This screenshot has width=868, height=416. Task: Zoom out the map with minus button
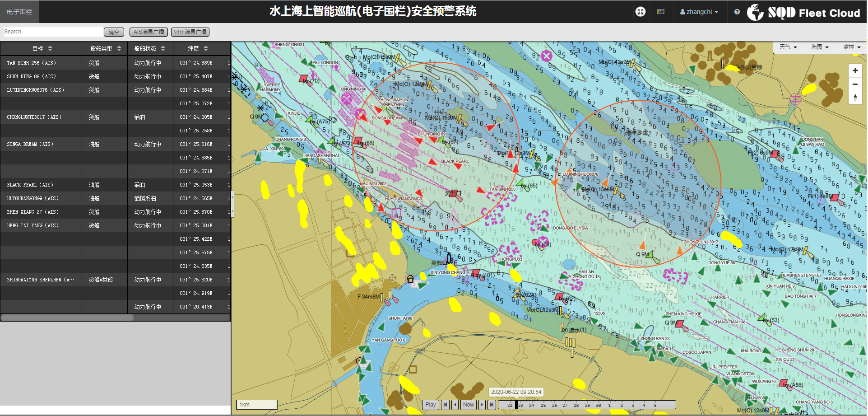[x=855, y=84]
